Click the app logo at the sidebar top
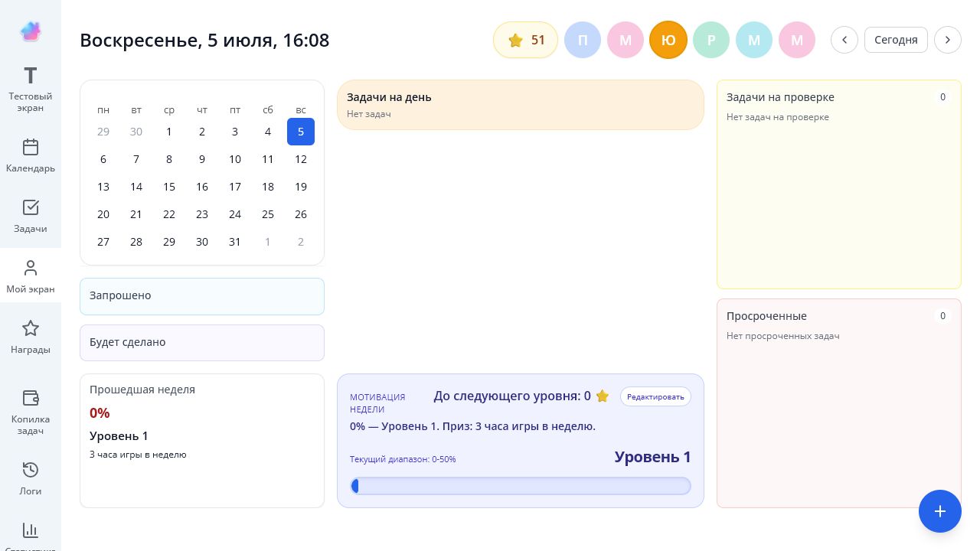 click(31, 31)
